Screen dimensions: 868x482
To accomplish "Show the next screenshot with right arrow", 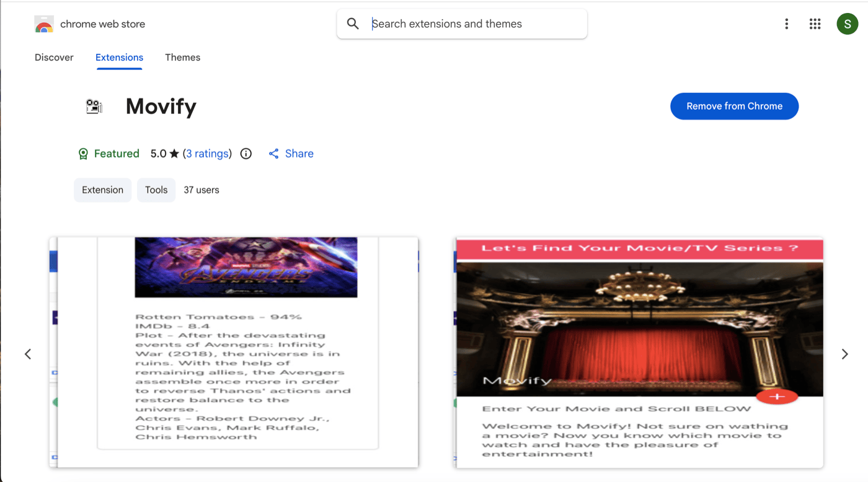I will pyautogui.click(x=844, y=354).
